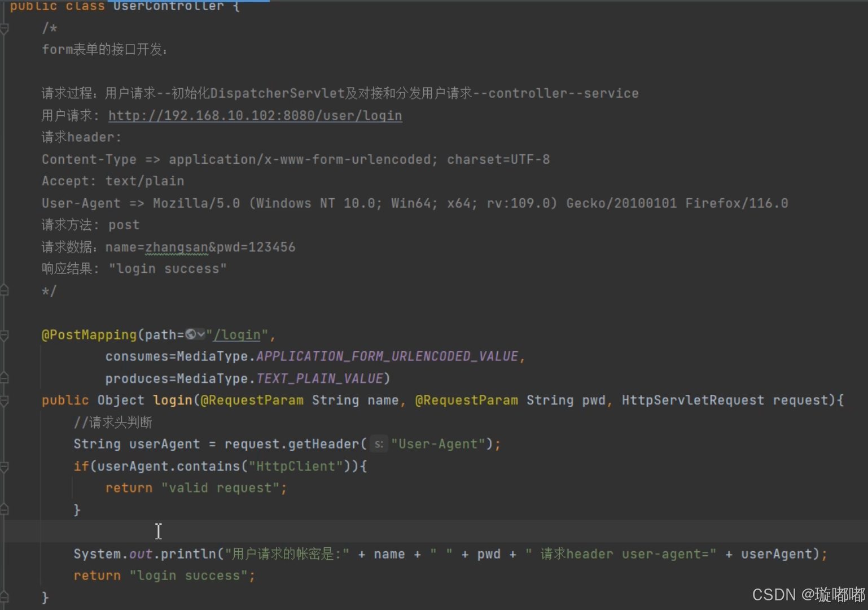The width and height of the screenshot is (868, 610).
Task: Click the "HttpClient" string literal
Action: [x=295, y=466]
